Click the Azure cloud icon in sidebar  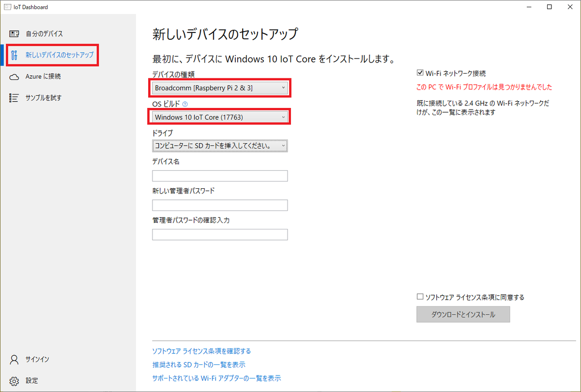click(x=14, y=76)
